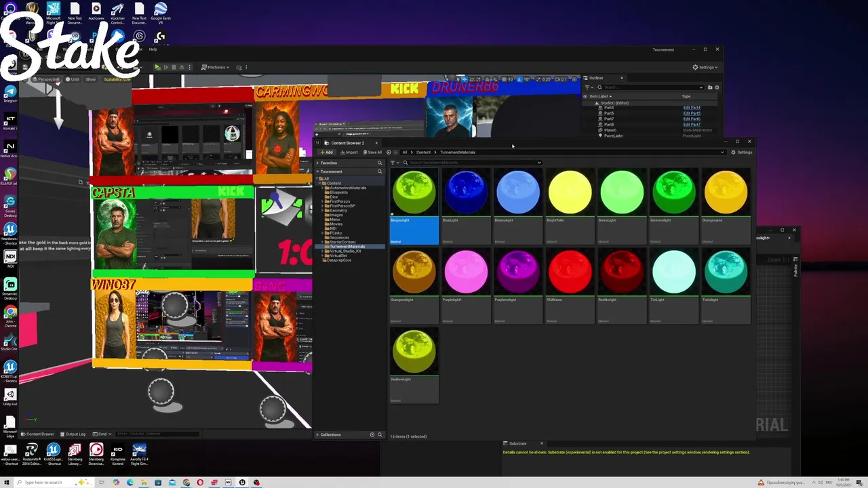Select the Orangename material thumbnail
Screen dimensions: 868x488
[726, 192]
